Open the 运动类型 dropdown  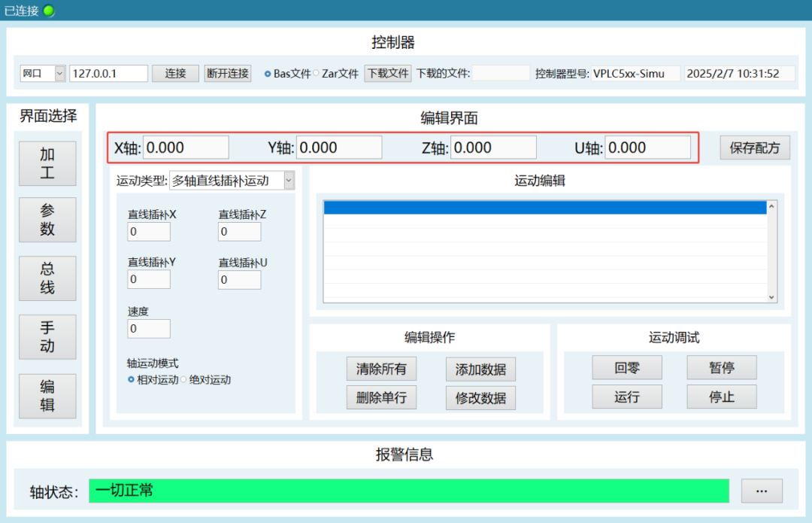(x=232, y=181)
